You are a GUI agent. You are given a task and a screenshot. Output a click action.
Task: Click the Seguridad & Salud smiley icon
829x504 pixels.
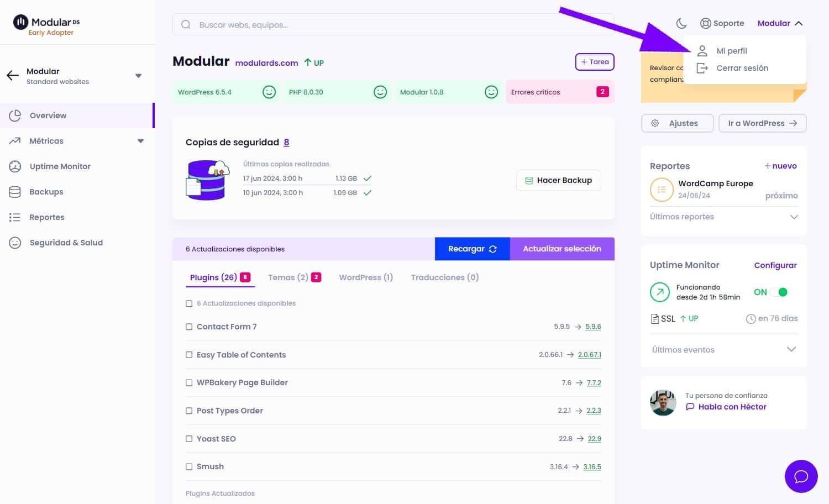pyautogui.click(x=15, y=243)
